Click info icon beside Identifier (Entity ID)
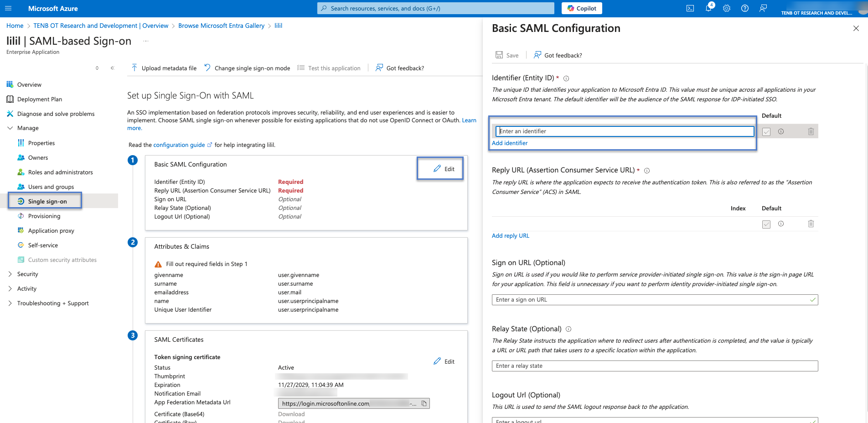This screenshot has height=423, width=868. point(566,78)
